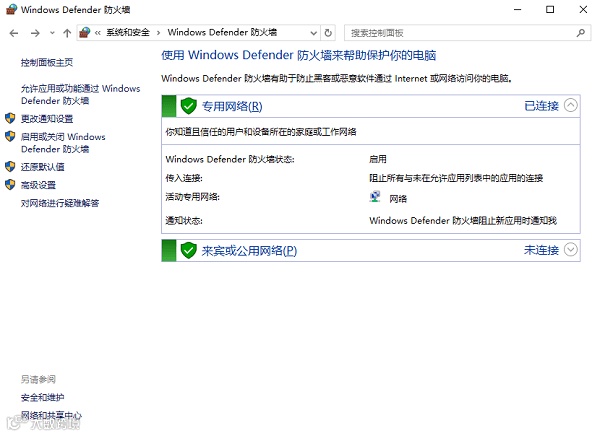Screen dimensions: 600x436
Task: Open 启用或关闭 Windows Defender 防火墙
Action: (63, 143)
